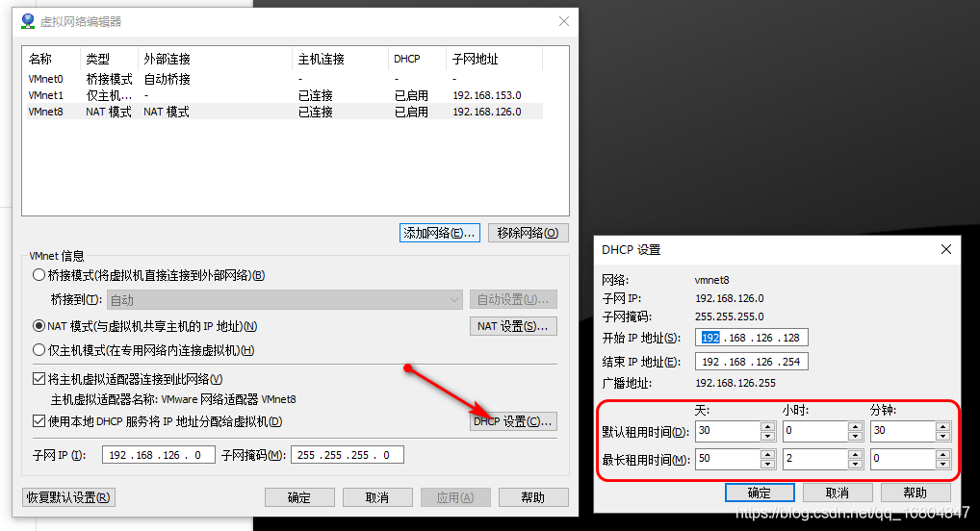Decrease maximum lease minutes spinner
Image resolution: width=980 pixels, height=531 pixels.
click(x=943, y=465)
